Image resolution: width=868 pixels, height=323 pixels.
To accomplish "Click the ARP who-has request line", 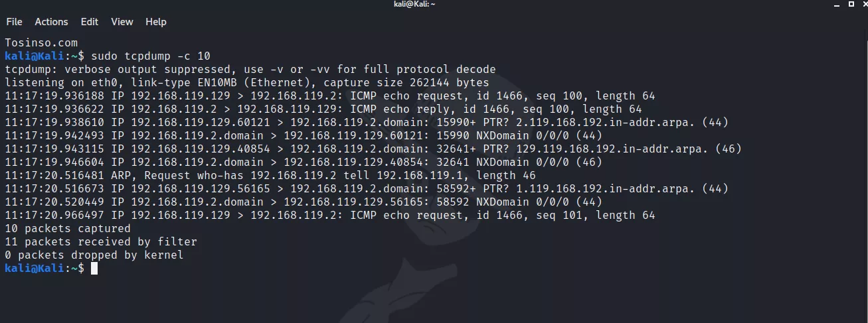I will pyautogui.click(x=270, y=175).
